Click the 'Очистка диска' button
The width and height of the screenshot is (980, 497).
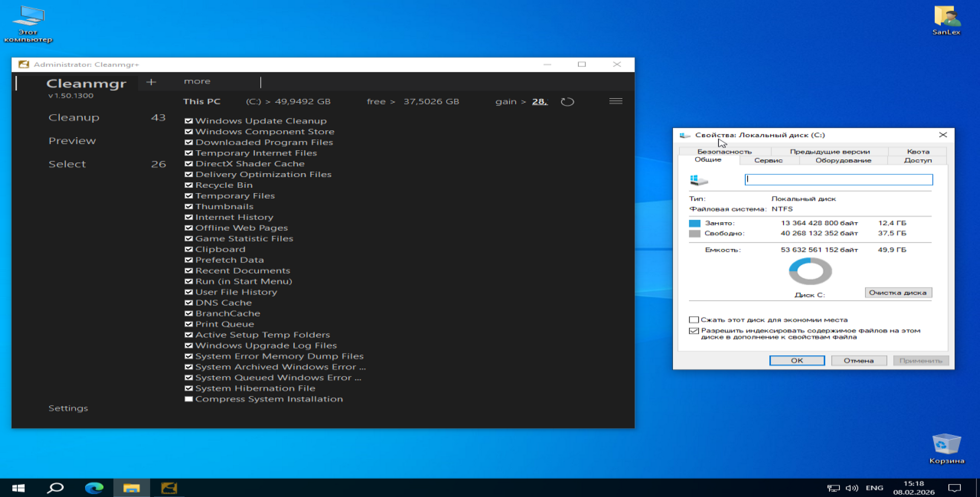[x=898, y=293]
